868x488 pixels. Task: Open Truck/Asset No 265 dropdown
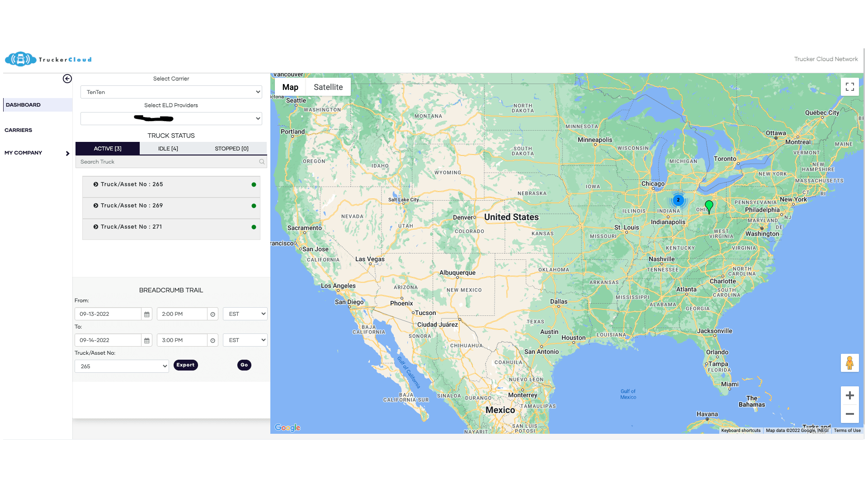122,366
